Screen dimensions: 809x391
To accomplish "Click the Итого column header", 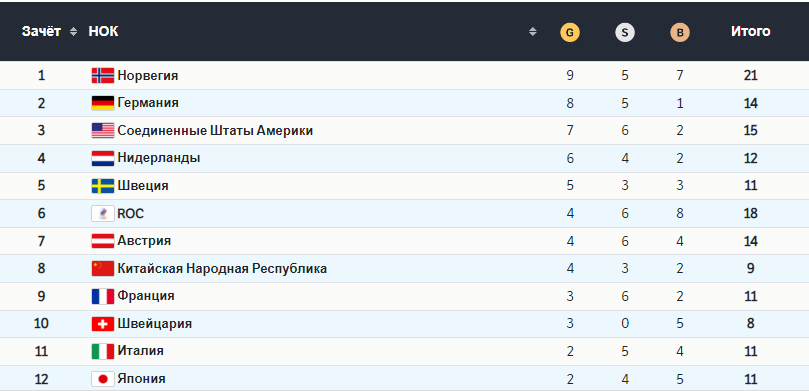I will click(750, 31).
